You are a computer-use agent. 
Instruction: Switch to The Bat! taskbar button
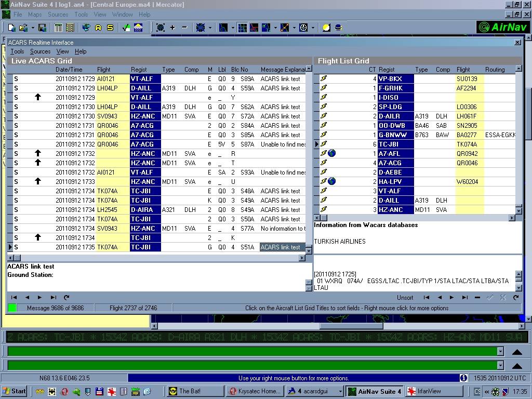[195, 391]
